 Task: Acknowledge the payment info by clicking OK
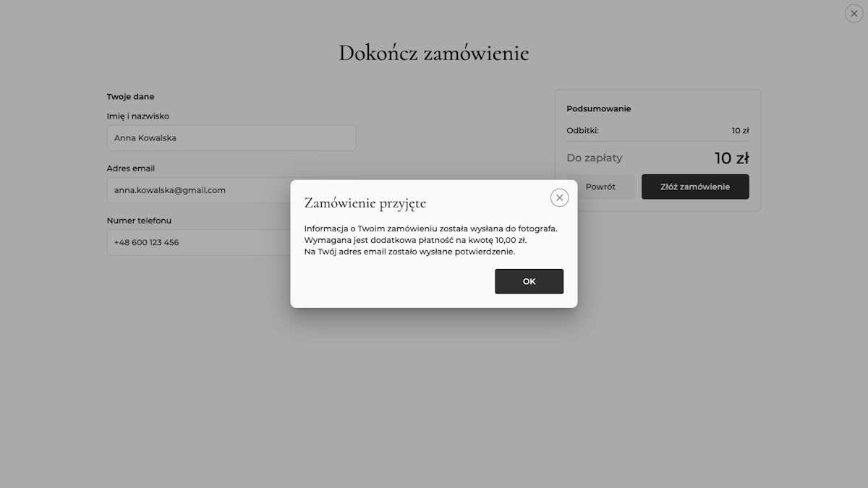click(x=529, y=281)
